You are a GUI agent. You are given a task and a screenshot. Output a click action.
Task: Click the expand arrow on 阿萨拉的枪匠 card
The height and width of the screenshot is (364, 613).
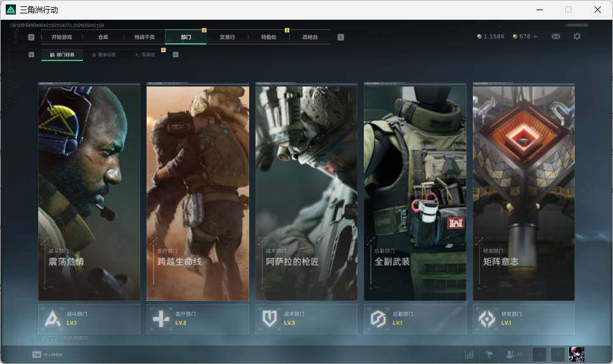pyautogui.click(x=261, y=241)
